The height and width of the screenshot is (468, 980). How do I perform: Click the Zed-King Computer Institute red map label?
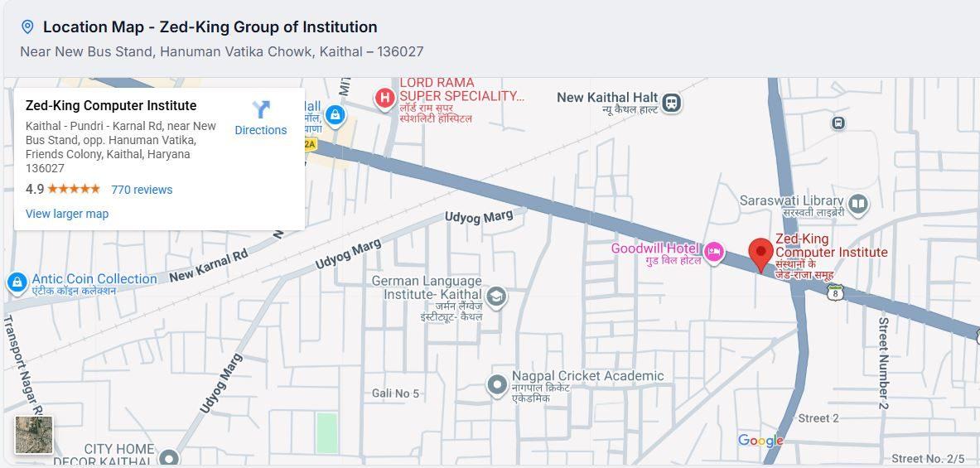click(831, 246)
